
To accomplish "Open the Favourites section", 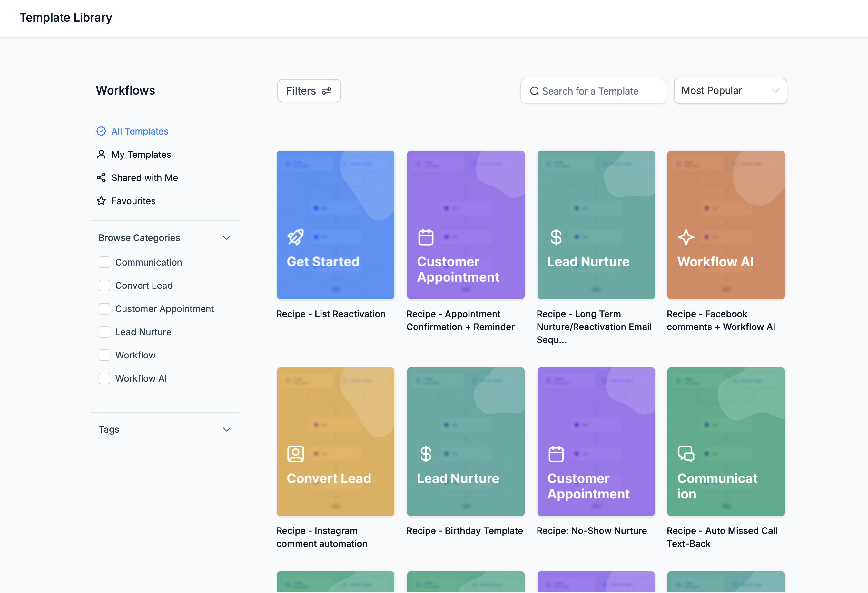I will coord(133,201).
